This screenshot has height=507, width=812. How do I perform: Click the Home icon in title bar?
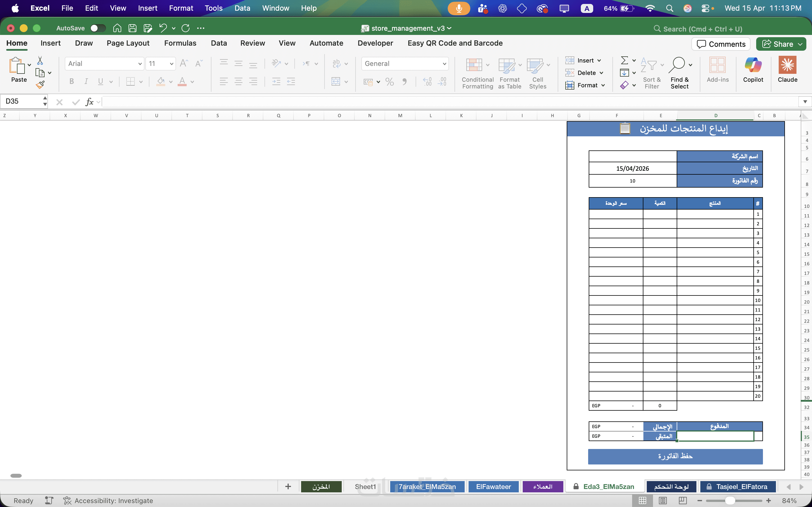tap(117, 28)
